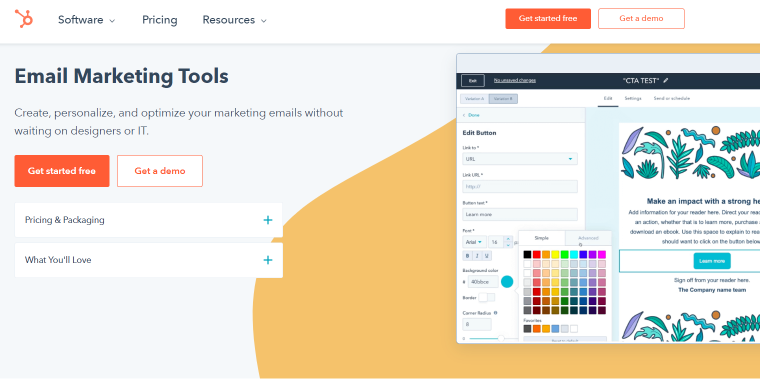
Task: Select the Variation B toggle
Action: click(503, 99)
